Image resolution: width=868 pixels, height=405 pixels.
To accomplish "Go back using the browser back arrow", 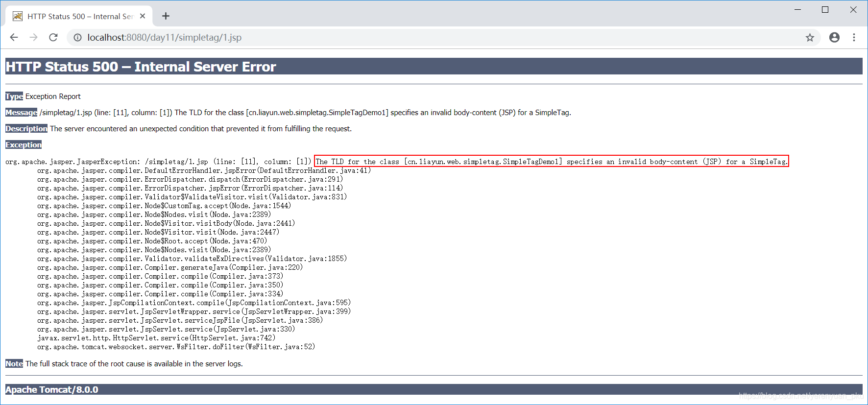I will click(14, 37).
